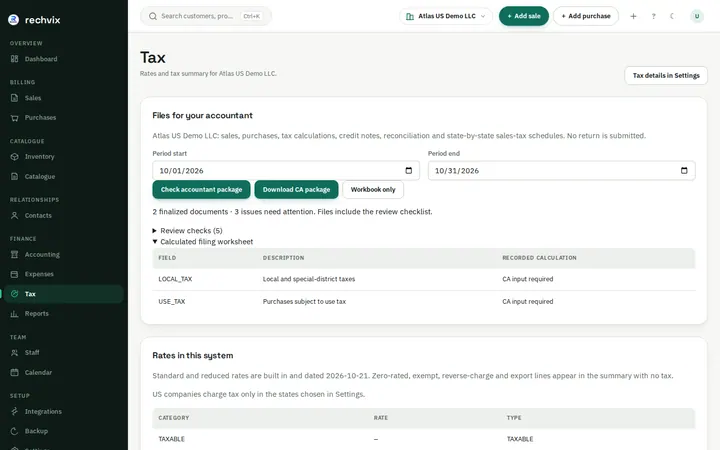This screenshot has height=450, width=720.
Task: Click the Tax icon in sidebar
Action: pos(15,294)
